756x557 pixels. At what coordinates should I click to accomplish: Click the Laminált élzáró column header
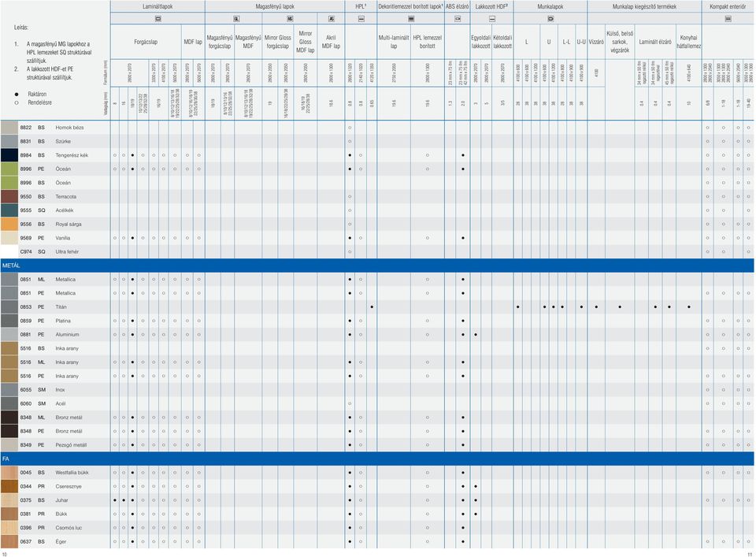(x=654, y=42)
